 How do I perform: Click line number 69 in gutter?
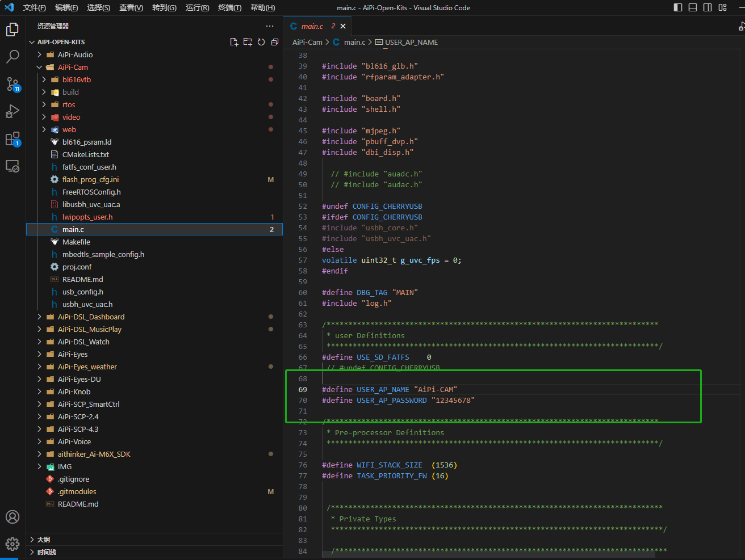coord(303,389)
